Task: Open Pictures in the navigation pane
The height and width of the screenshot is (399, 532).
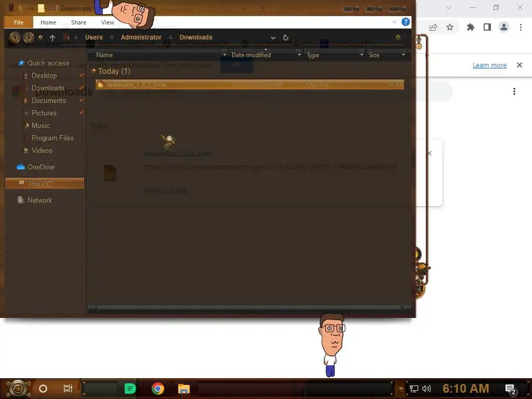Action: [x=44, y=113]
